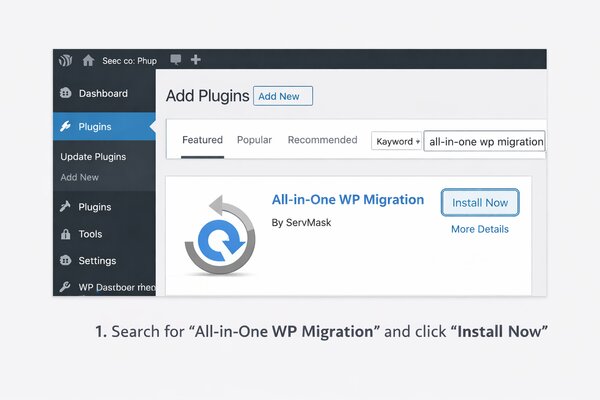
Task: Click the Install Now button
Action: pyautogui.click(x=480, y=202)
